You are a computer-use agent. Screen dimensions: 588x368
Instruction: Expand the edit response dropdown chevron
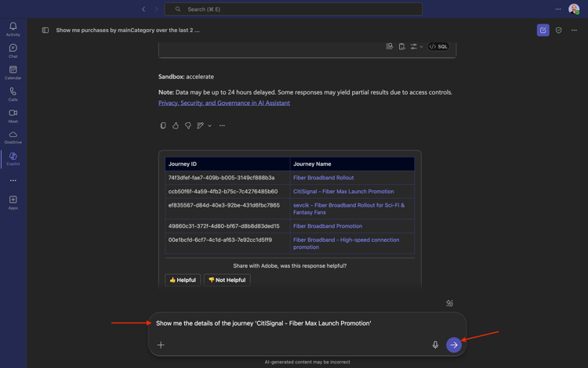[209, 125]
